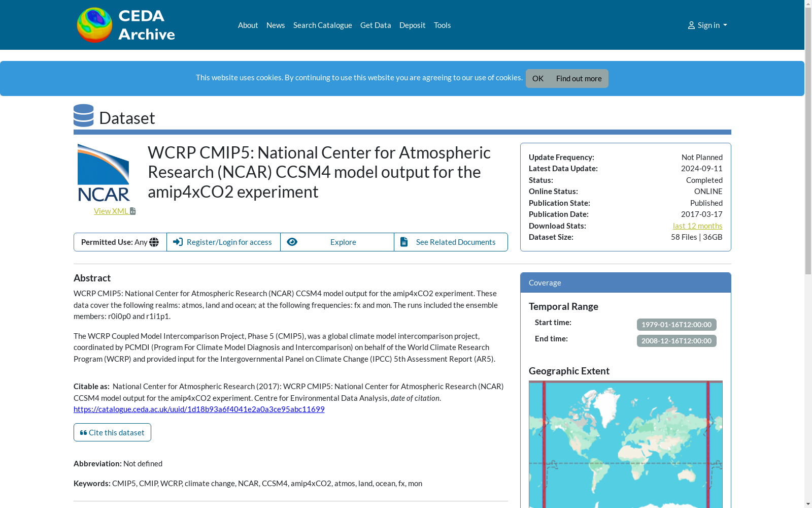Click the eye icon in the Explore button
The width and height of the screenshot is (812, 508).
[x=292, y=242]
